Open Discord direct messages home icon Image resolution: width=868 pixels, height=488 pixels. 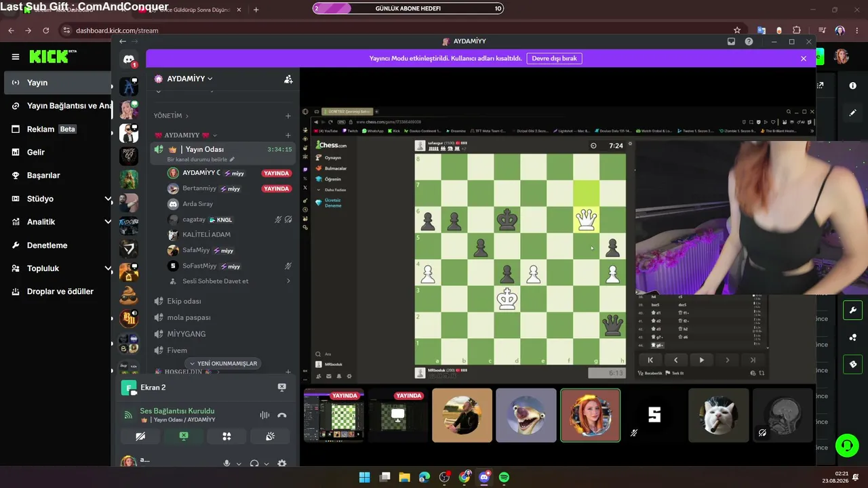[x=129, y=60]
